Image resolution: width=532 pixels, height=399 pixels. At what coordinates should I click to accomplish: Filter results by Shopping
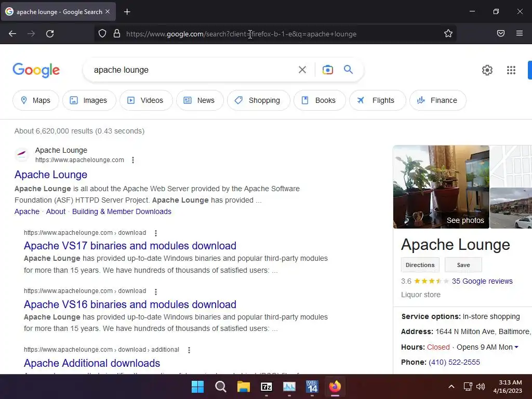pos(259,100)
